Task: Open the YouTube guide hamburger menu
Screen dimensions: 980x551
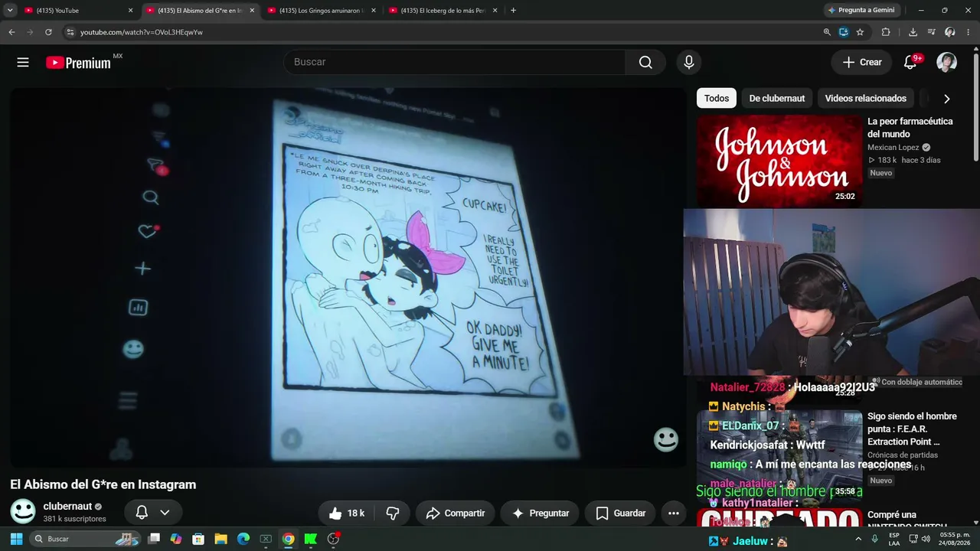Action: [x=23, y=63]
